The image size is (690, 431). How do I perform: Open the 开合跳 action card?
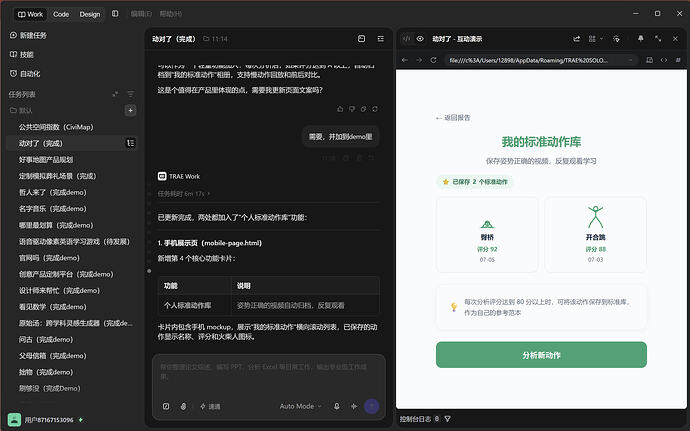point(595,235)
